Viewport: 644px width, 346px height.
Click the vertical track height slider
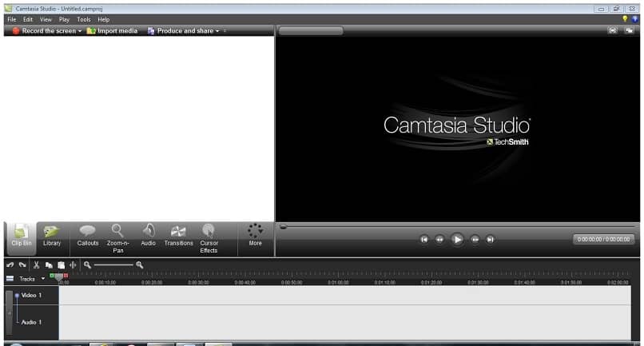[x=10, y=312]
